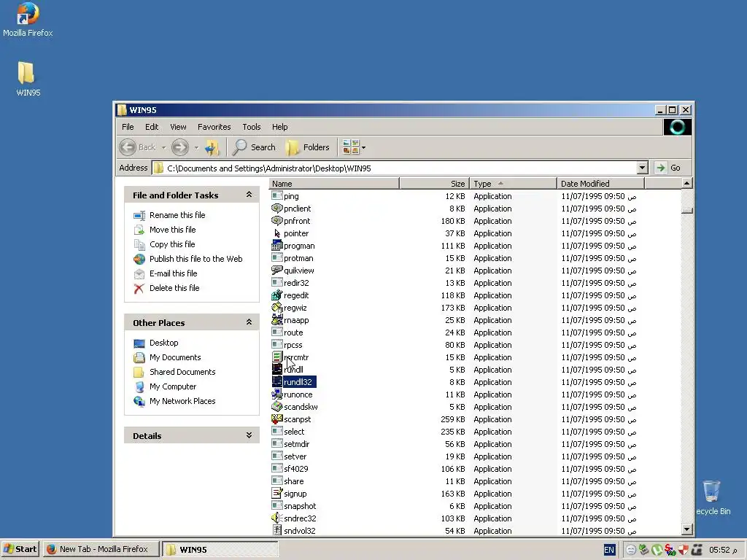The image size is (747, 560).
Task: Open My Network Places link
Action: (x=182, y=401)
